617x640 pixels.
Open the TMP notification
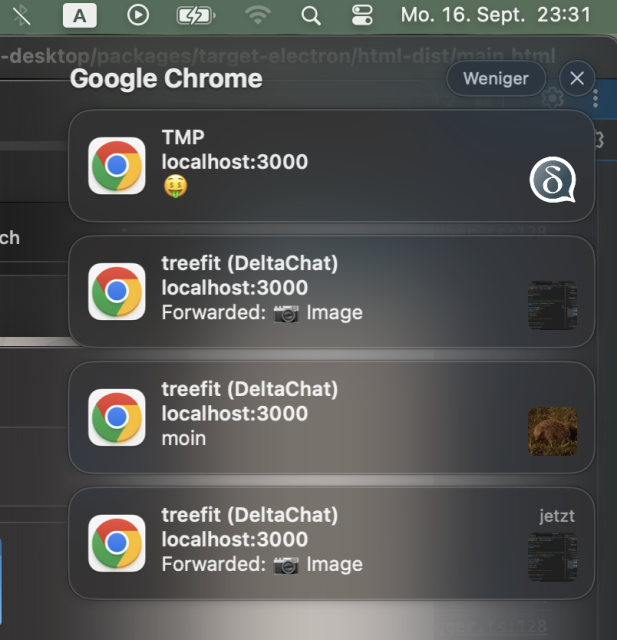(330, 165)
